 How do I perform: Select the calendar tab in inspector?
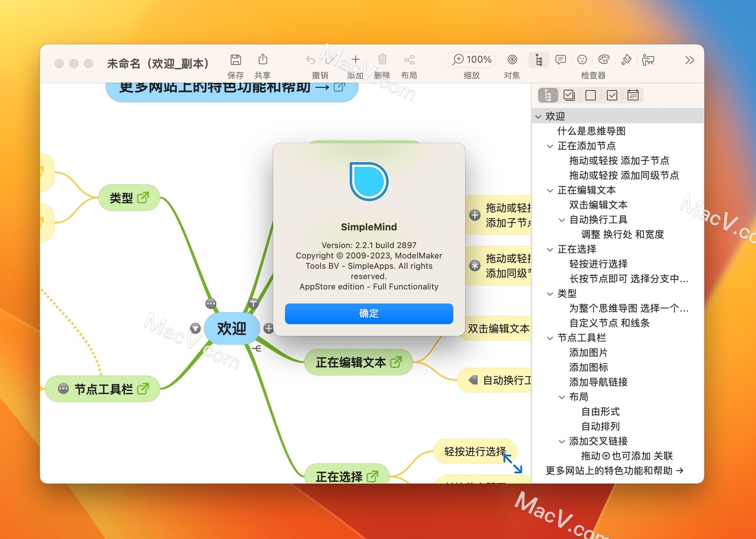point(633,95)
